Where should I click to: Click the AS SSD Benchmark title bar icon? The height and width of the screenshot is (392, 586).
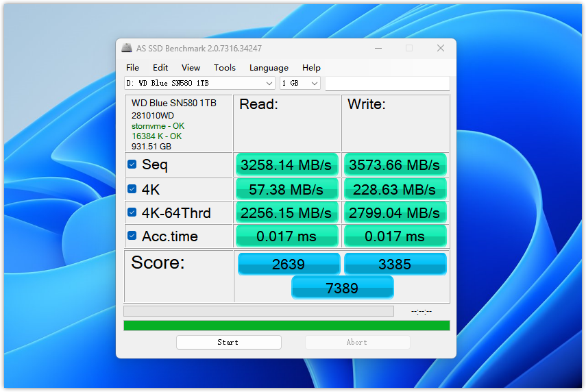127,49
